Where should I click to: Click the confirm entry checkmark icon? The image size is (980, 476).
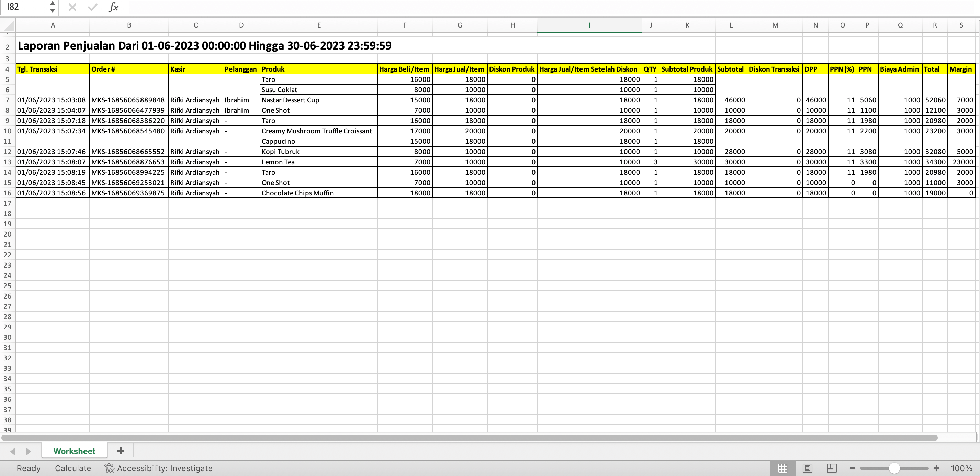click(x=92, y=7)
